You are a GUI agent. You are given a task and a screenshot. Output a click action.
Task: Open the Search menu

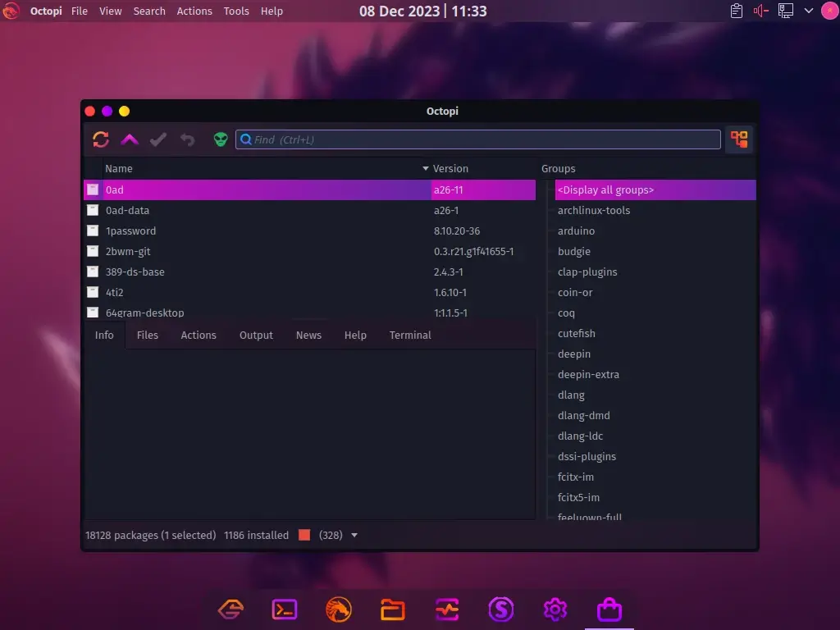pyautogui.click(x=149, y=11)
